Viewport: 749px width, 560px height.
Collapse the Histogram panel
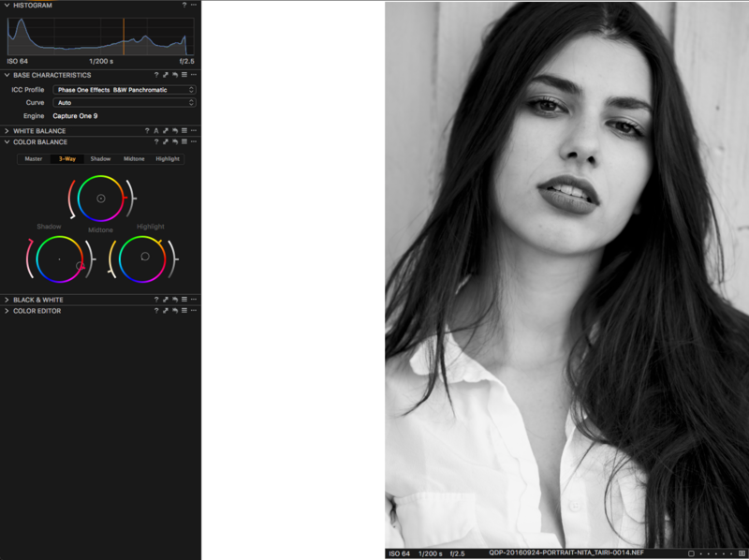pyautogui.click(x=7, y=5)
